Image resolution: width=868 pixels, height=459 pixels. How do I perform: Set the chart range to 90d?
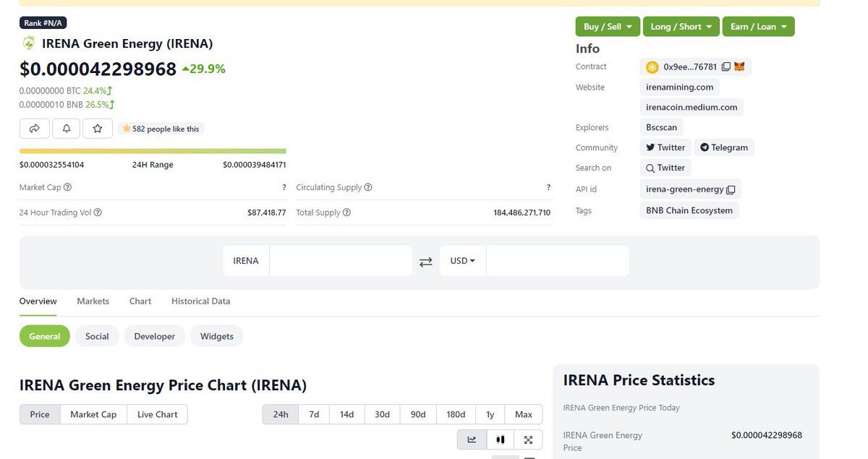(x=418, y=414)
